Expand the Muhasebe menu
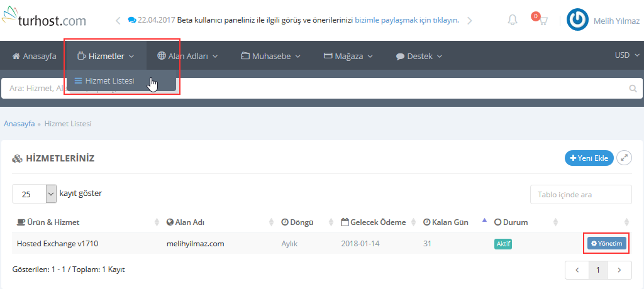 (270, 56)
